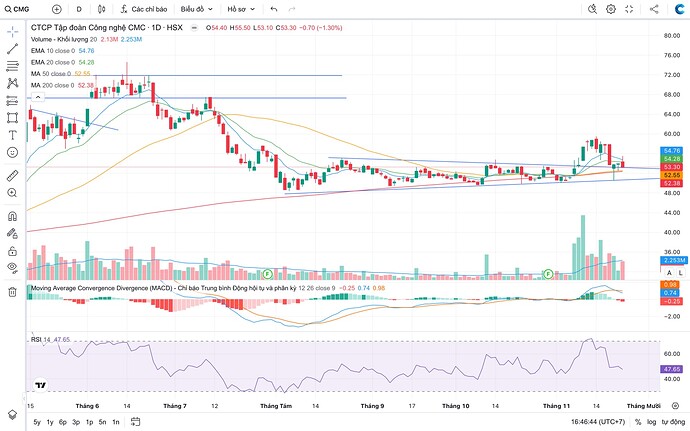Open Các chỉ báo indicators menu
The height and width of the screenshot is (431, 690).
click(143, 9)
